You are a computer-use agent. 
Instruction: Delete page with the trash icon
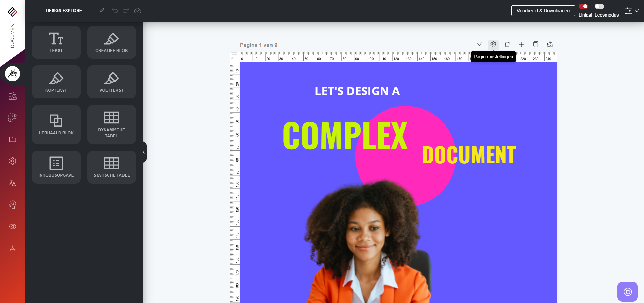tap(507, 44)
